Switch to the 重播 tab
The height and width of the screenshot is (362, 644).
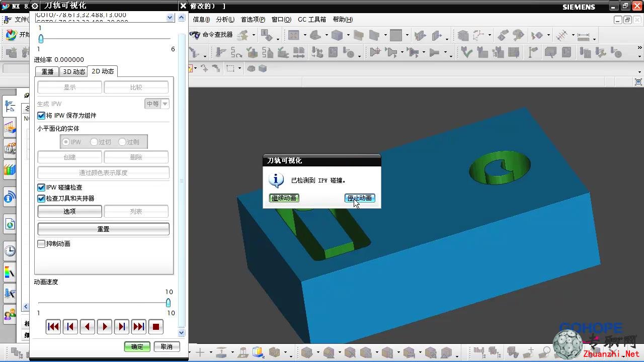[x=48, y=72]
